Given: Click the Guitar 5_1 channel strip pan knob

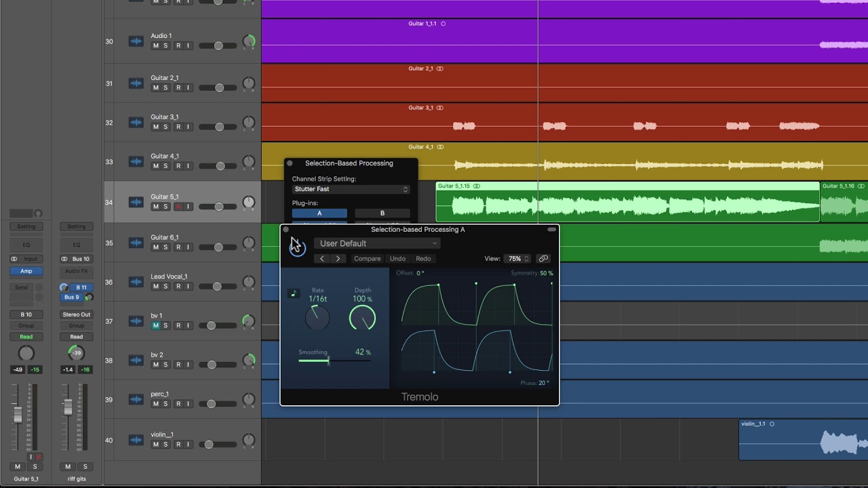Looking at the screenshot, I should point(26,353).
